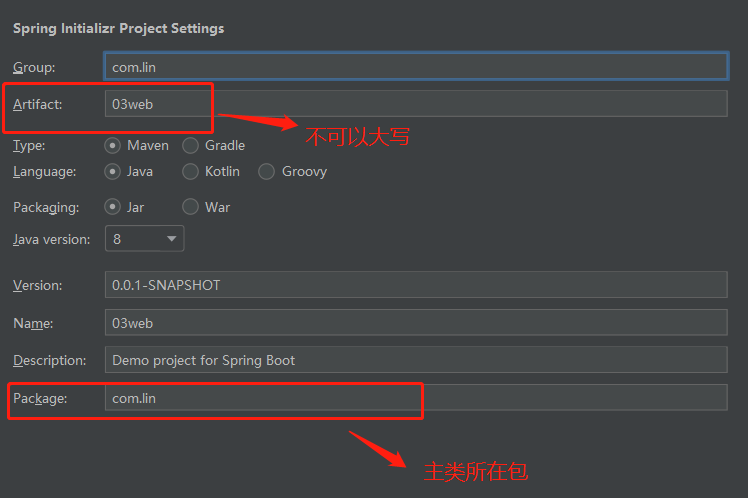Click into the Description input field

(x=416, y=360)
